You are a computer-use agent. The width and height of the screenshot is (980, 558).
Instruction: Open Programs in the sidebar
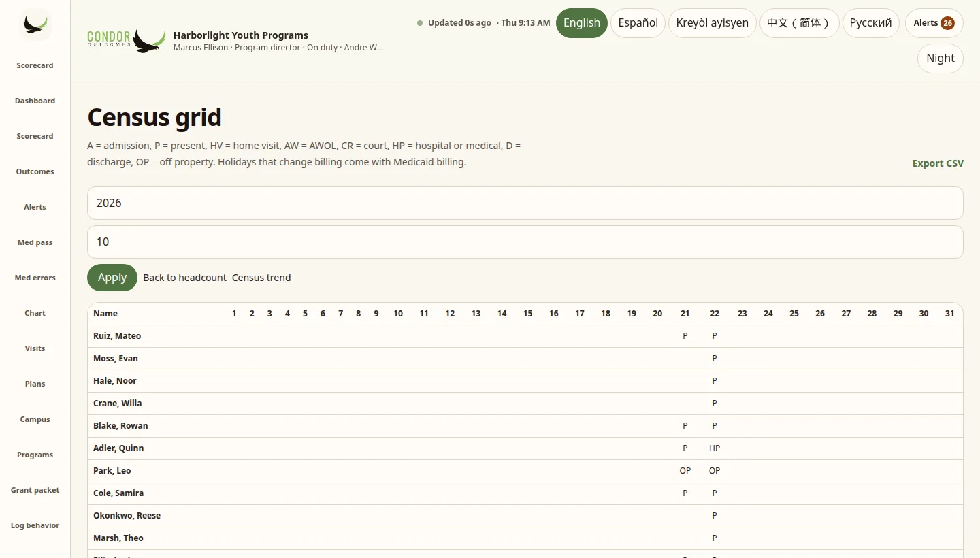pyautogui.click(x=35, y=455)
